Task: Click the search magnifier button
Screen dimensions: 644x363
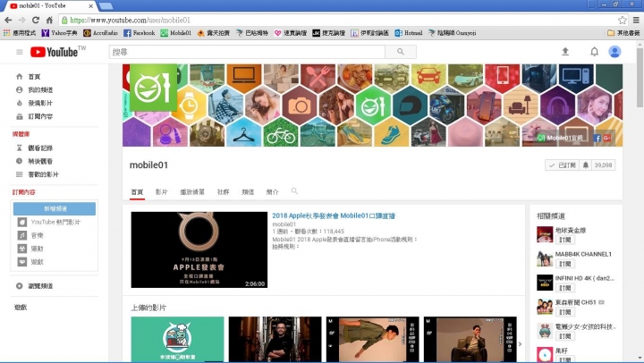Action: (x=401, y=52)
